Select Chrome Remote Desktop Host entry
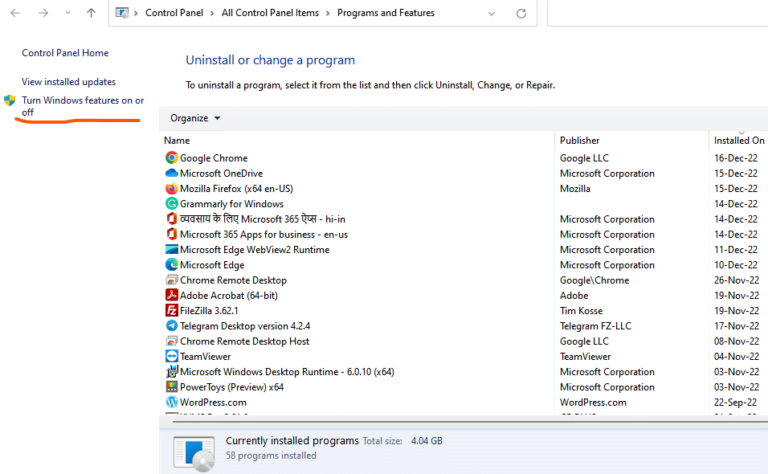Screen dimensions: 768x474 [x=244, y=341]
